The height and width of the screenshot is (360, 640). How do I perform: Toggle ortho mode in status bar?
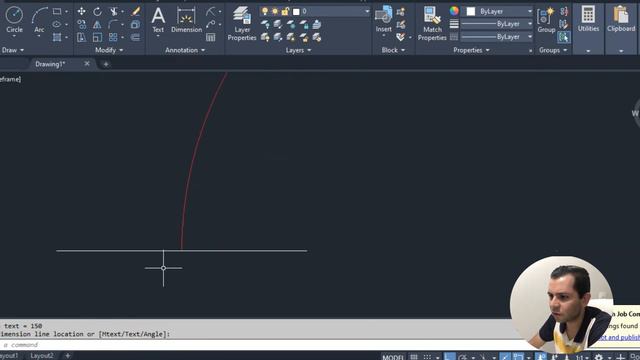[449, 357]
